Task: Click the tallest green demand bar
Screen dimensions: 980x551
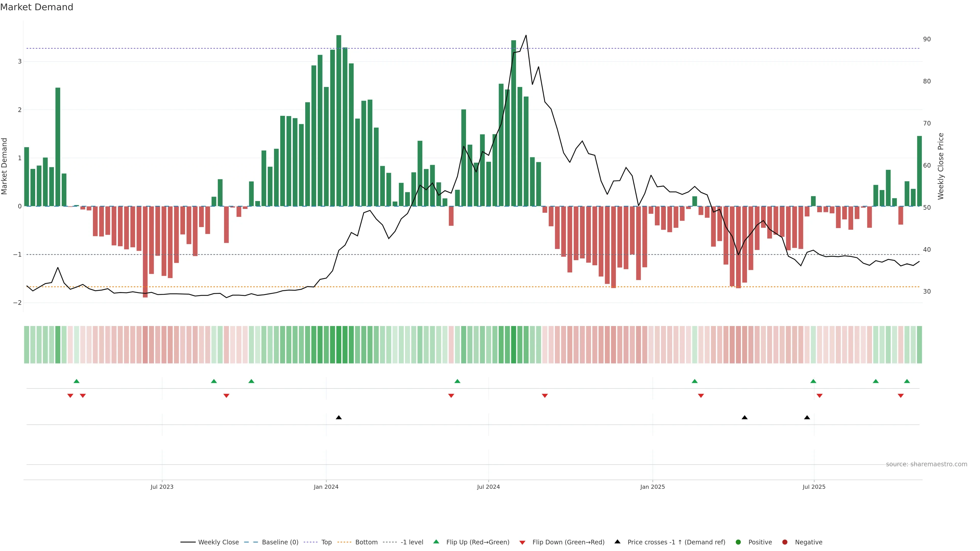Action: (x=339, y=122)
